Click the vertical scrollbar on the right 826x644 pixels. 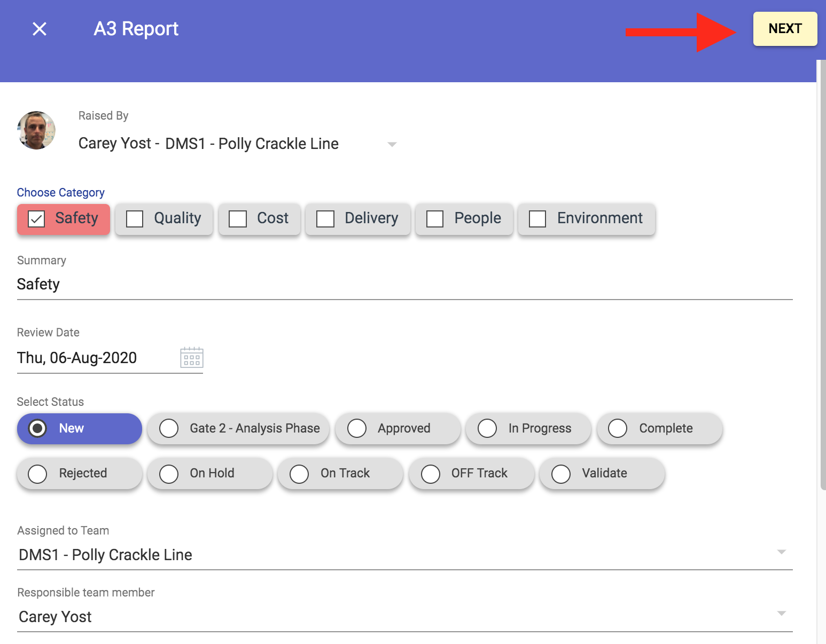[x=823, y=275]
